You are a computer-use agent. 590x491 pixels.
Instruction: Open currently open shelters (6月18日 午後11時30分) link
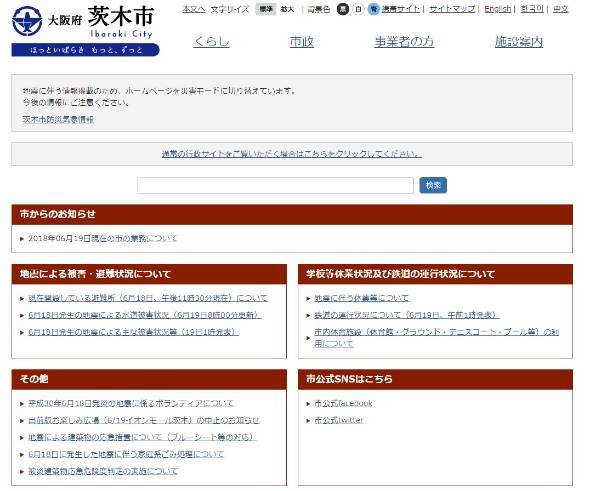148,298
